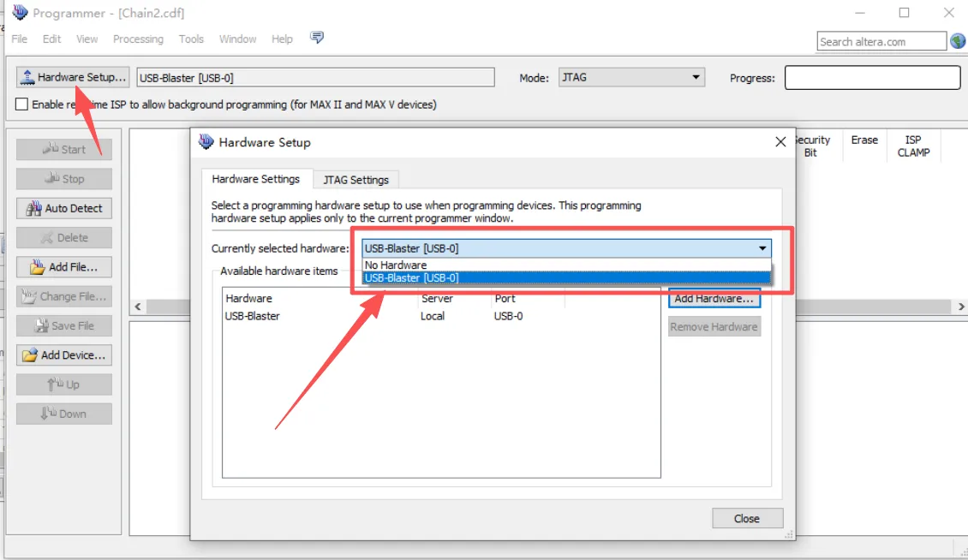The height and width of the screenshot is (560, 968).
Task: Click the globe icon beside search box
Action: pos(958,41)
